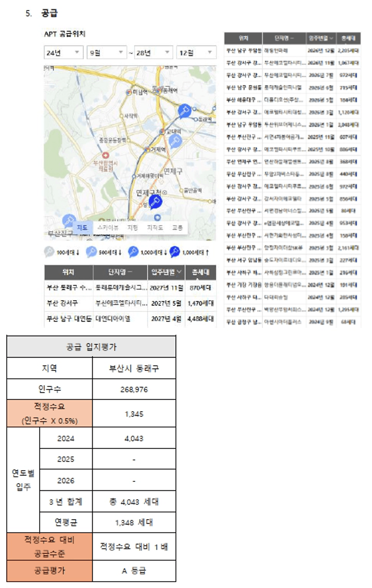Screen dimensions: 372x588
Task: Click the gray 100세대 legend key icon
Action: click(49, 252)
